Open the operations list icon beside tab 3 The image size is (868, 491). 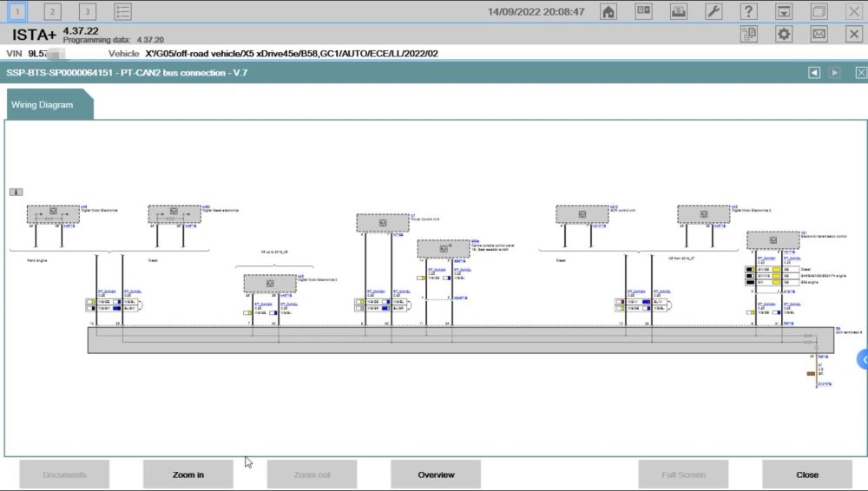pyautogui.click(x=122, y=11)
